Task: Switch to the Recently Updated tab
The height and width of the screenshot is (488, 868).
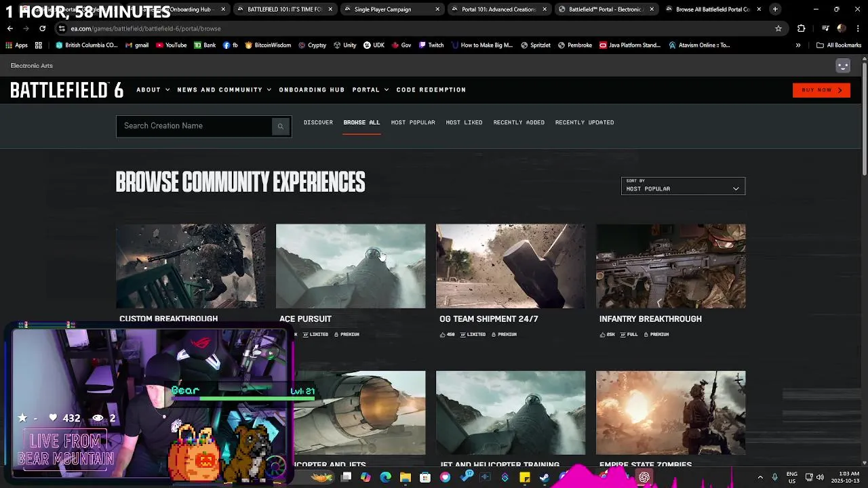Action: pos(585,123)
